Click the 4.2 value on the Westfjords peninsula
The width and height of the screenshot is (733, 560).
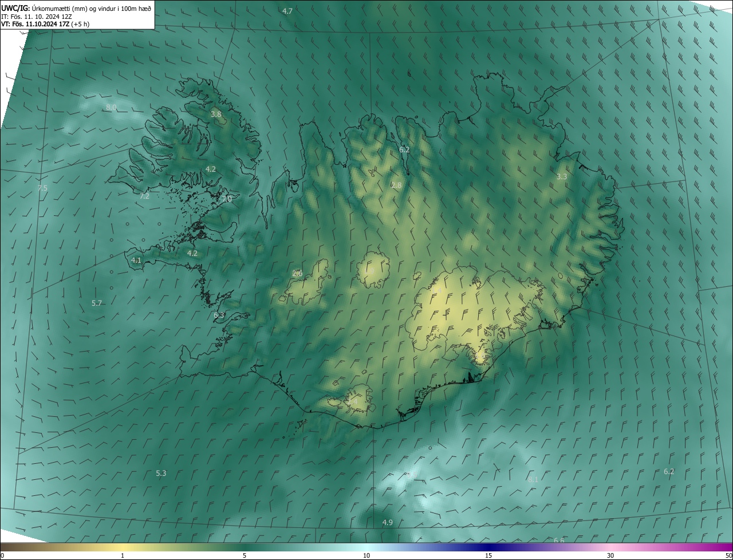(x=211, y=169)
